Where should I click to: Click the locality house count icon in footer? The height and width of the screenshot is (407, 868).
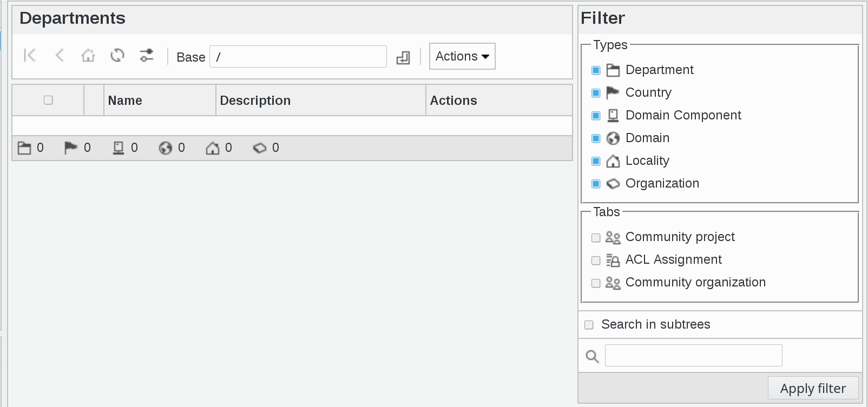pos(213,148)
